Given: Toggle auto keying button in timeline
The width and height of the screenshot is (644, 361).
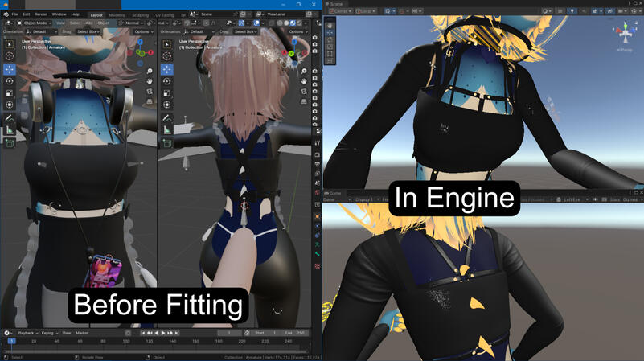Looking at the screenshot, I should [128, 333].
